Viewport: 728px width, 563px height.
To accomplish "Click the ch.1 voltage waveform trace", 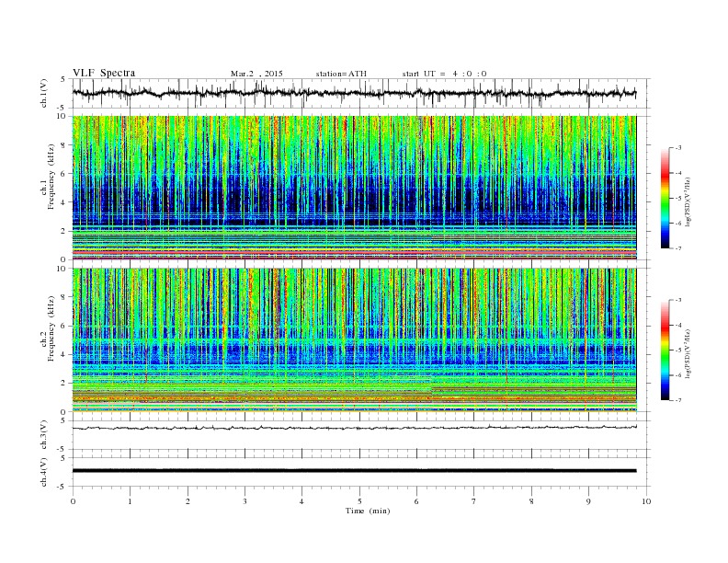I will tap(354, 93).
